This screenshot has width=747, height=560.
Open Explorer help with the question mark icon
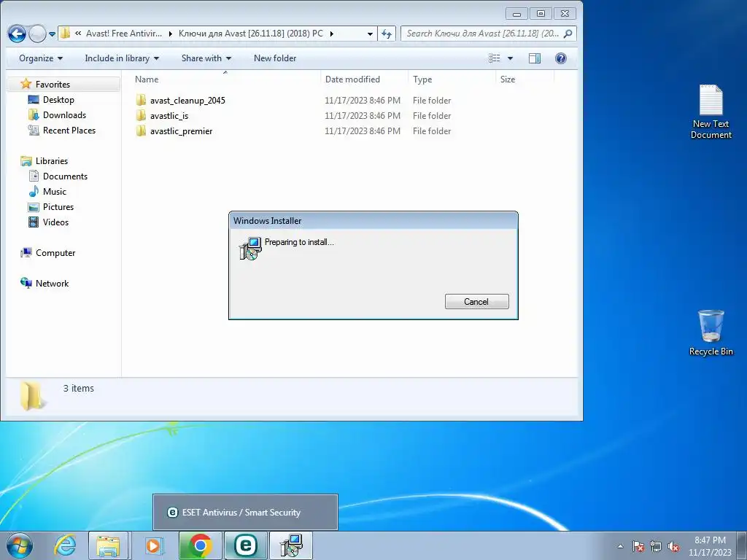point(561,58)
